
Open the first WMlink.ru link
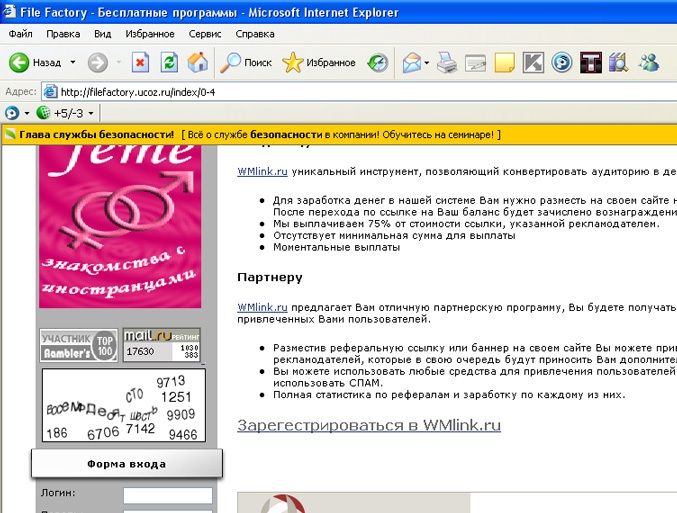(262, 171)
